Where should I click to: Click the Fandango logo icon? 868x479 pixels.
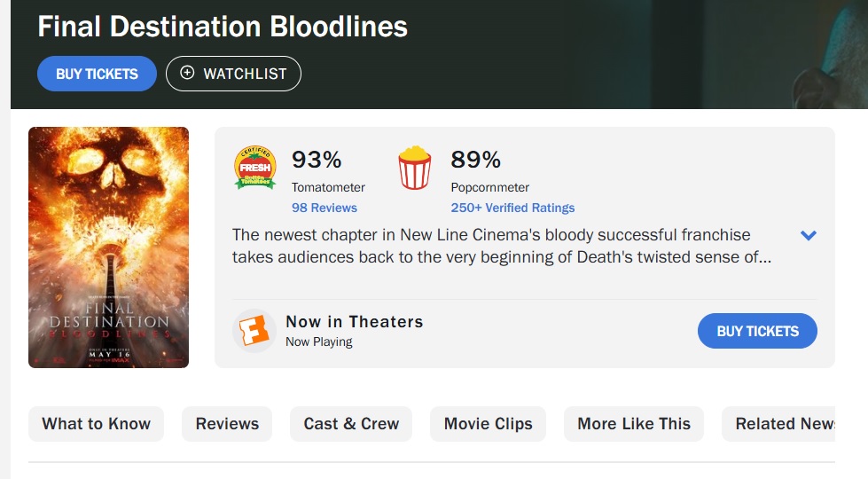click(254, 331)
